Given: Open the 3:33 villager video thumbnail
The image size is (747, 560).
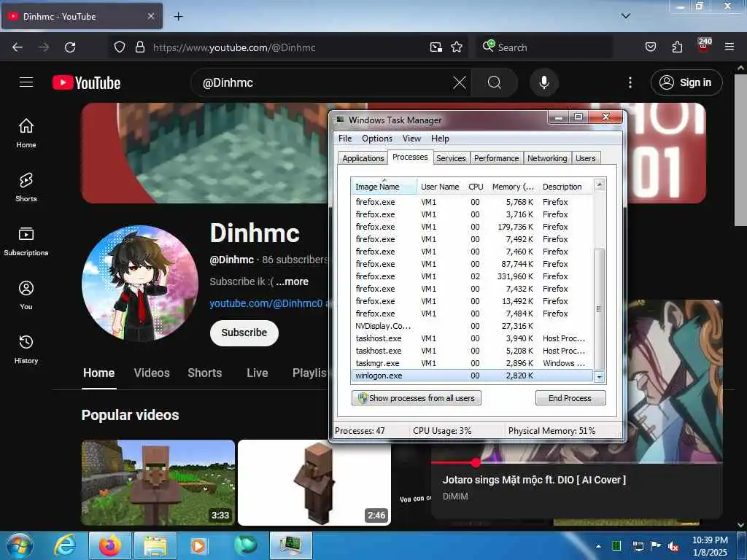Looking at the screenshot, I should click(158, 483).
